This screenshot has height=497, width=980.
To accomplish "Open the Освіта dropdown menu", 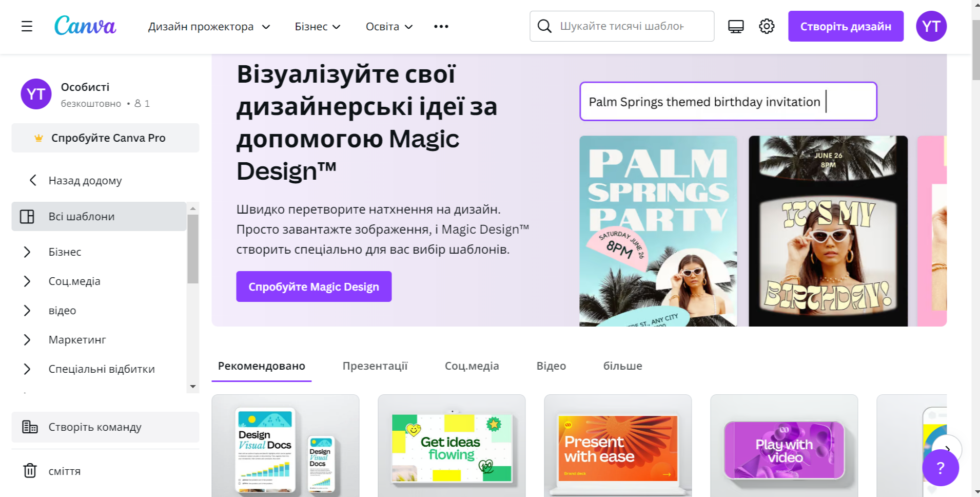I will (389, 26).
